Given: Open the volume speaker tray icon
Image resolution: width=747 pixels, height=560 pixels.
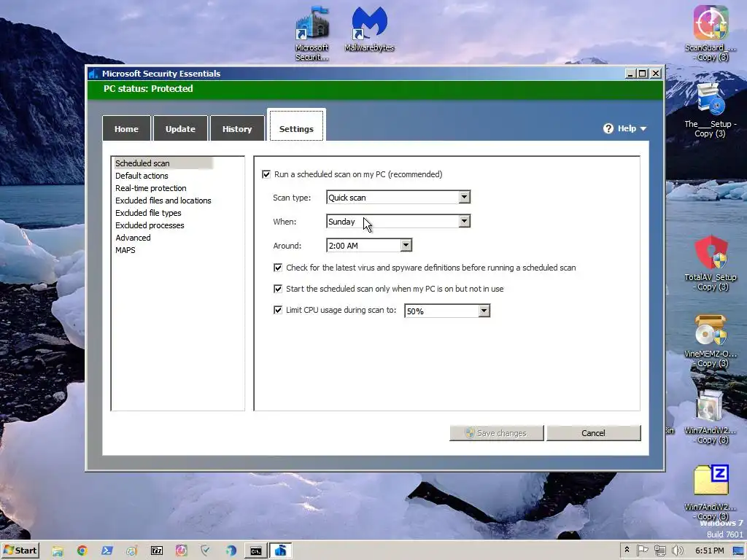Looking at the screenshot, I should click(x=677, y=551).
